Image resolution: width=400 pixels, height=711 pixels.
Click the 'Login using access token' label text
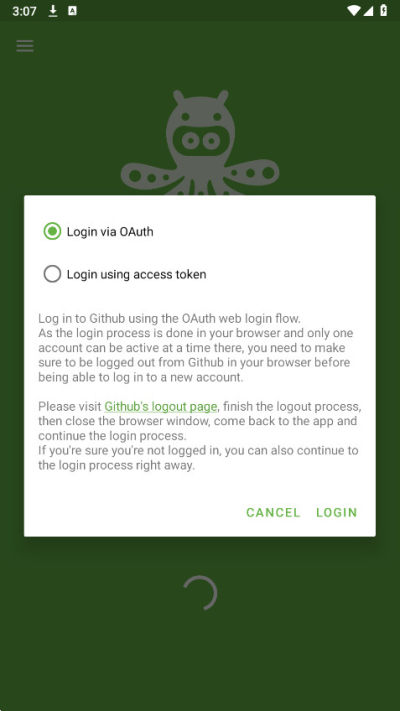[137, 274]
